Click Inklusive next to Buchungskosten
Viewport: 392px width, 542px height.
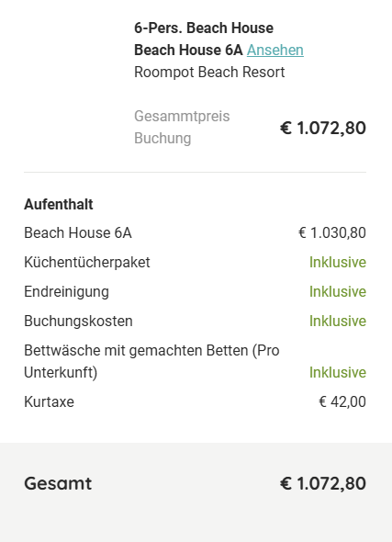point(338,321)
